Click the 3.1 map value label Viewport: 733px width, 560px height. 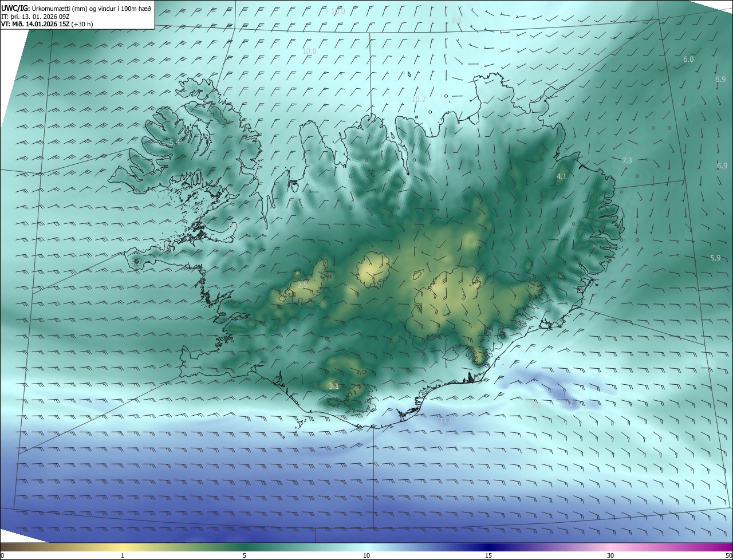pos(333,387)
